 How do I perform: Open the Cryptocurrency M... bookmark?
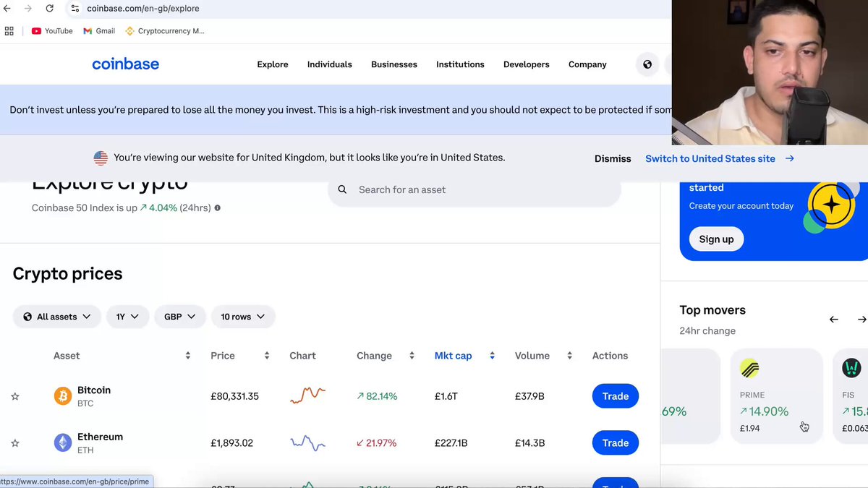165,31
